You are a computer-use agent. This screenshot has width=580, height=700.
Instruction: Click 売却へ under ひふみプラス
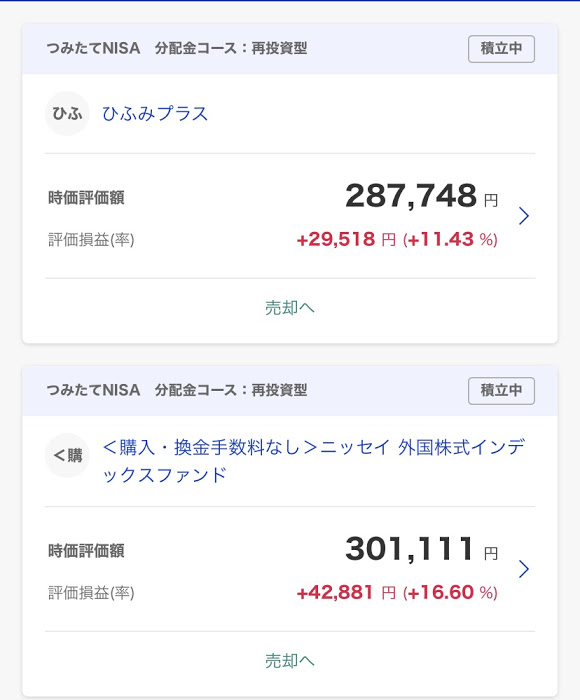290,308
